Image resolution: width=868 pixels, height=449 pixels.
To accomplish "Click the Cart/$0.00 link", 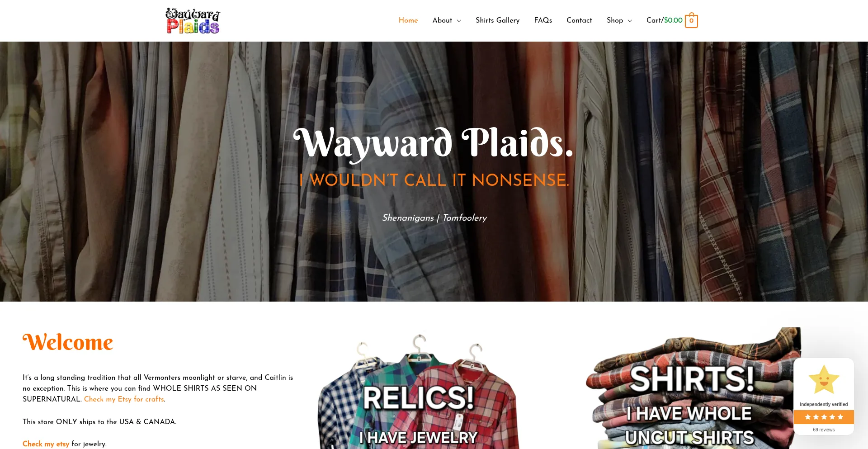I will click(x=664, y=20).
